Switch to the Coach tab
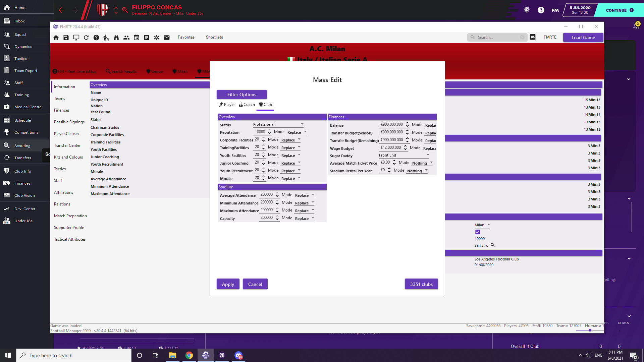Image resolution: width=644 pixels, height=362 pixels. coord(247,105)
